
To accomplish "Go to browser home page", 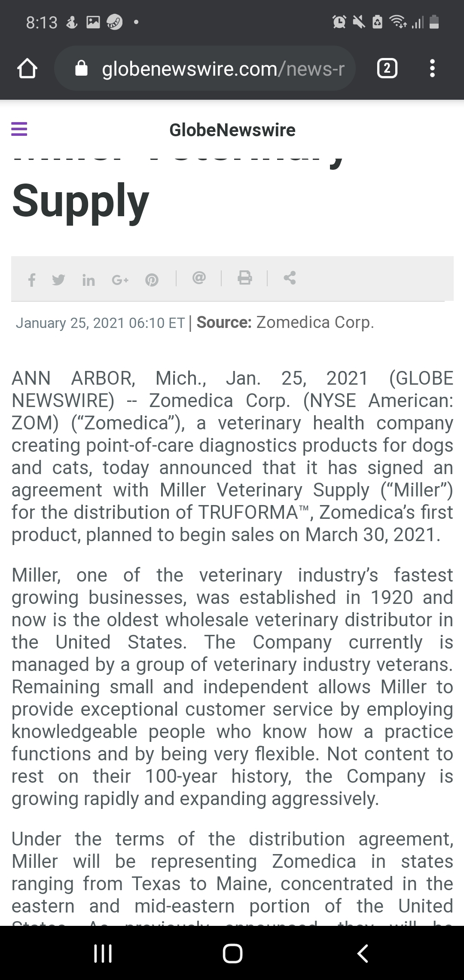I will [x=27, y=68].
